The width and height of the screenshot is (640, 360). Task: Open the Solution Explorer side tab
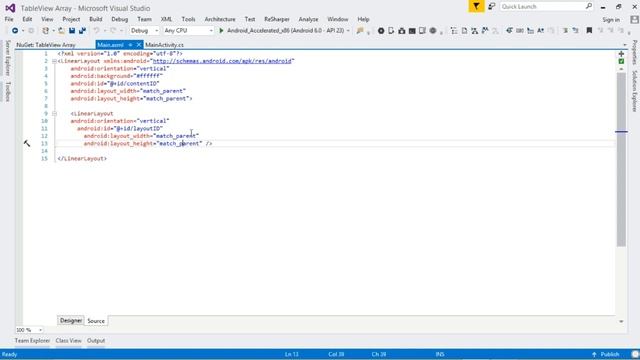635,91
